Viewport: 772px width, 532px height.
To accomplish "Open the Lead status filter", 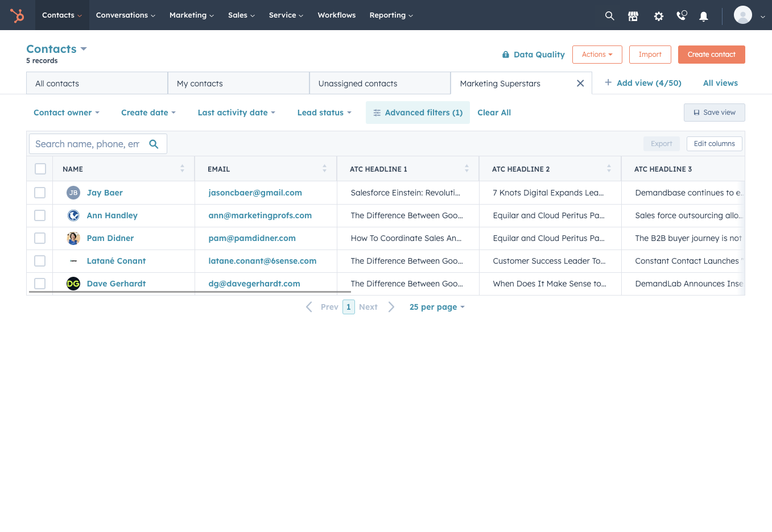I will pos(324,113).
